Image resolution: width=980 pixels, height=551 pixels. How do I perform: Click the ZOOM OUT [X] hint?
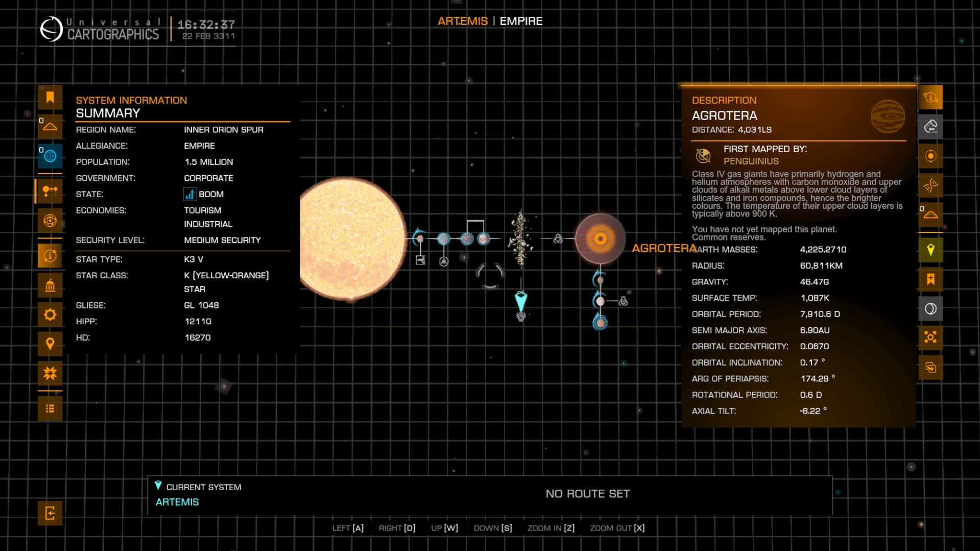[x=617, y=528]
